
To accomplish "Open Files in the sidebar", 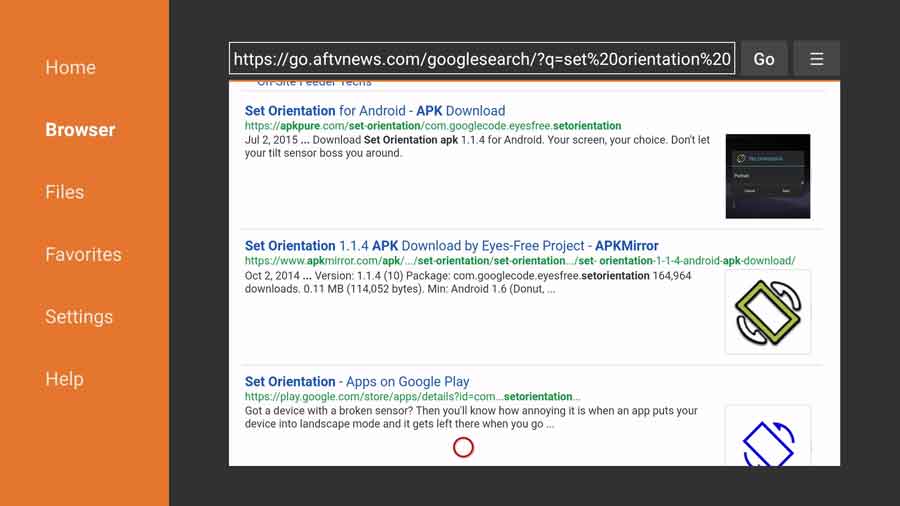I will click(x=65, y=192).
